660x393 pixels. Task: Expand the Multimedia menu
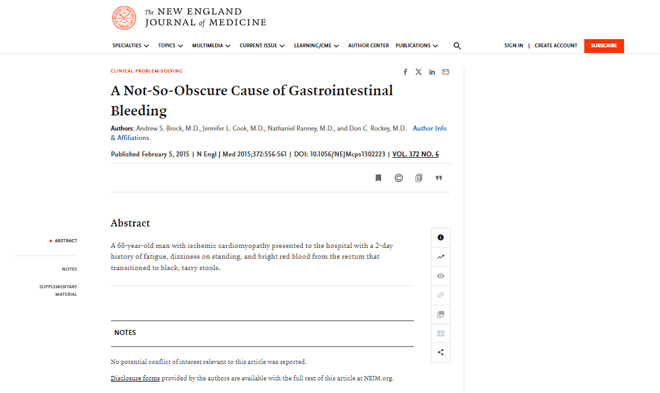tap(211, 45)
